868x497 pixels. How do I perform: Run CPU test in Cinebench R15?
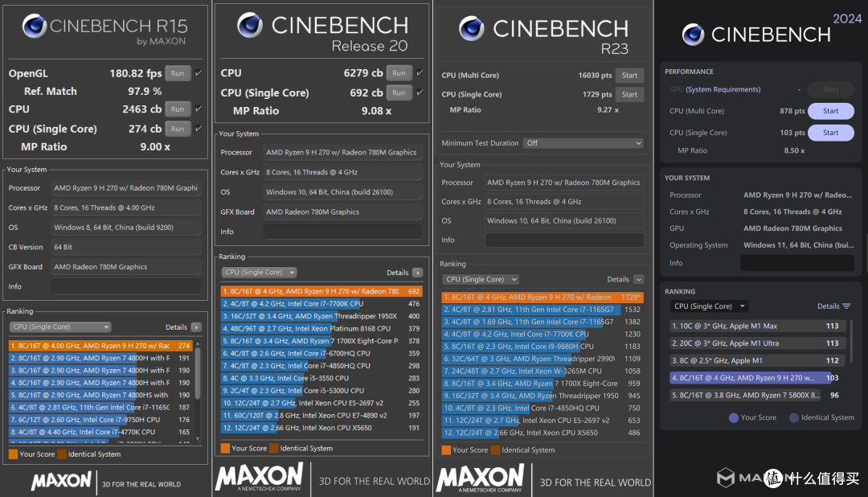(x=178, y=109)
